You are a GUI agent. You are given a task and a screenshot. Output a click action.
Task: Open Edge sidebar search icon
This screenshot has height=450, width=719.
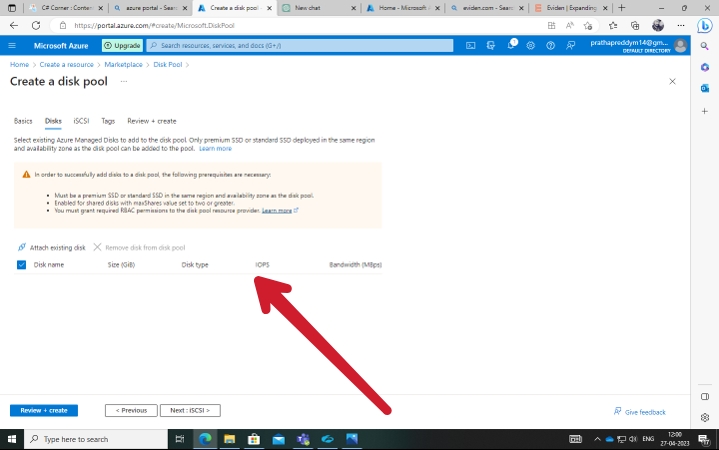coord(705,46)
